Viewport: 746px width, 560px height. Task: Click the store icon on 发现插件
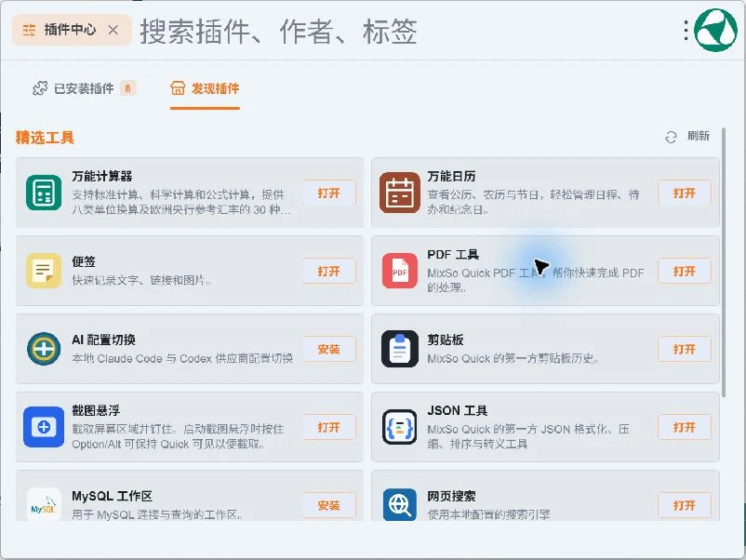click(178, 88)
